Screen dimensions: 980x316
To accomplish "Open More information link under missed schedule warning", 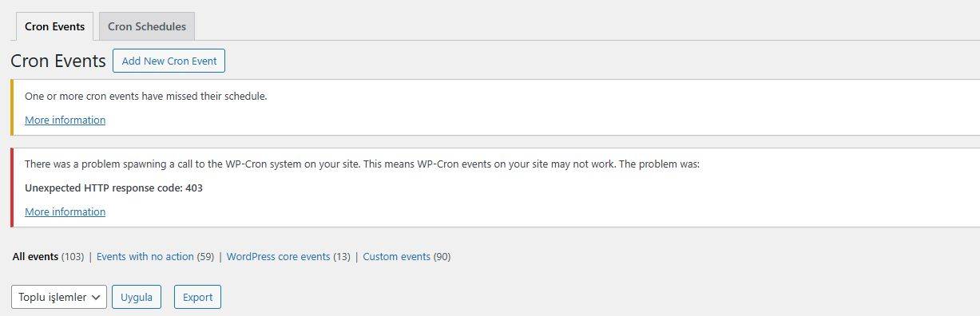I will 65,120.
